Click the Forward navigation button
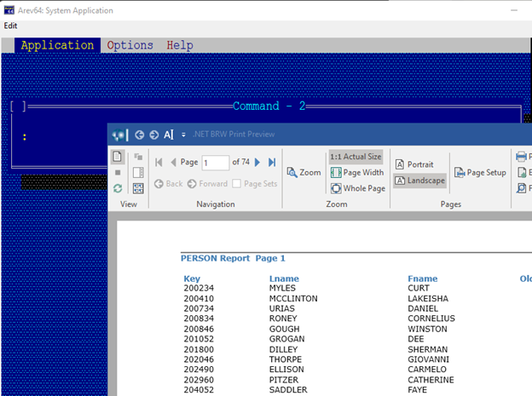 pos(208,184)
